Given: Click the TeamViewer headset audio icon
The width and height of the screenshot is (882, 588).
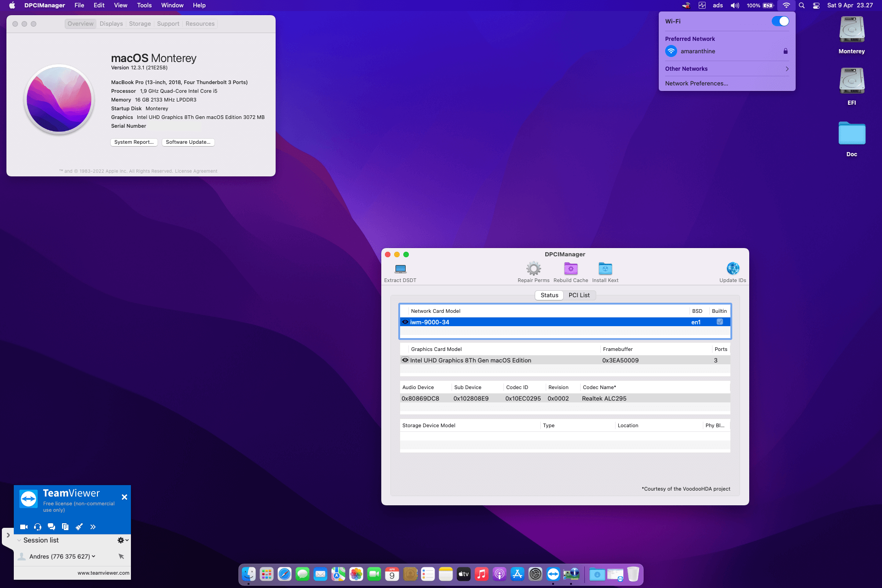Looking at the screenshot, I should pyautogui.click(x=38, y=527).
